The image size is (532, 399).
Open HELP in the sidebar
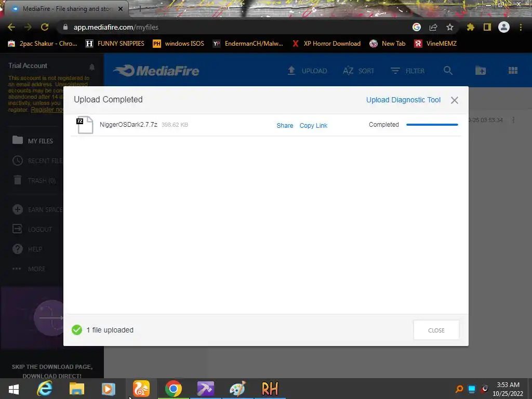pos(27,249)
